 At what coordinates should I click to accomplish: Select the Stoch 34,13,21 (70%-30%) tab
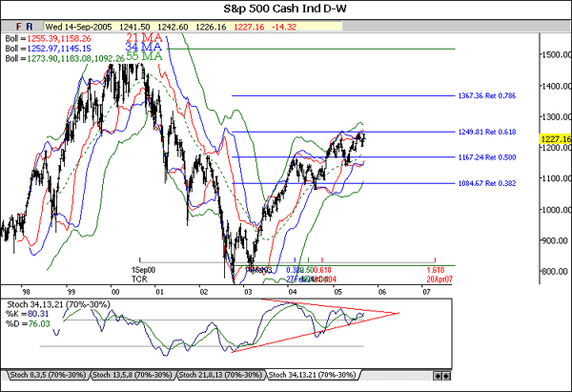(313, 375)
